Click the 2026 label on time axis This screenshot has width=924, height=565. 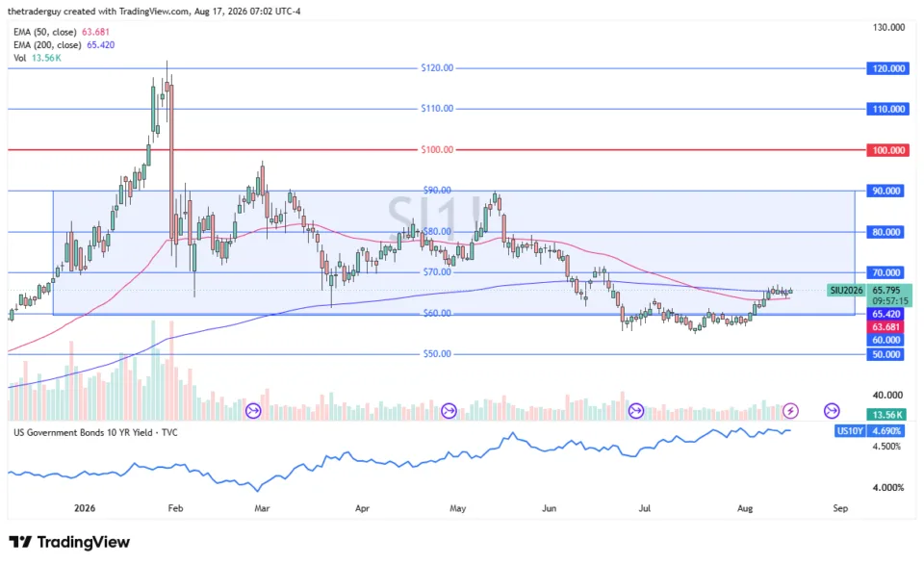pos(85,508)
